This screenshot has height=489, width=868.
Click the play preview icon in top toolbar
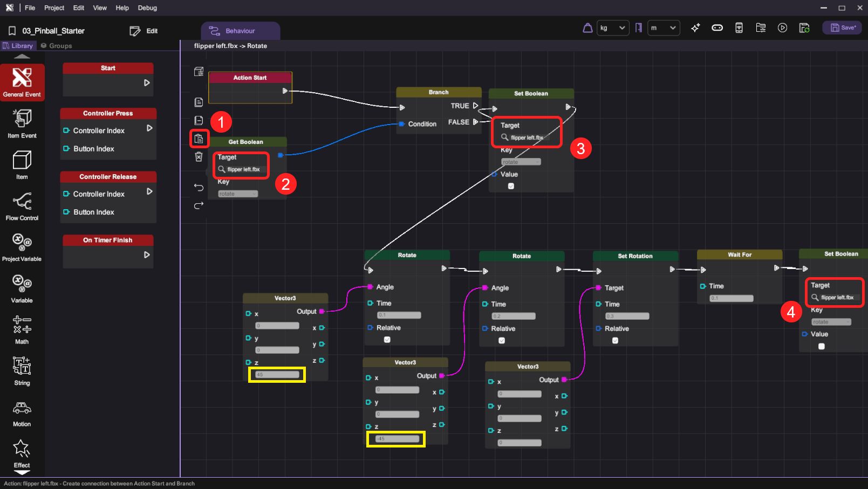point(782,28)
